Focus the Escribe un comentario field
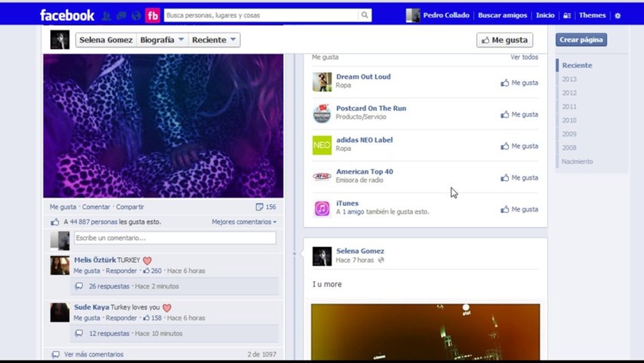Screen dimensions: 644x363 (175, 238)
